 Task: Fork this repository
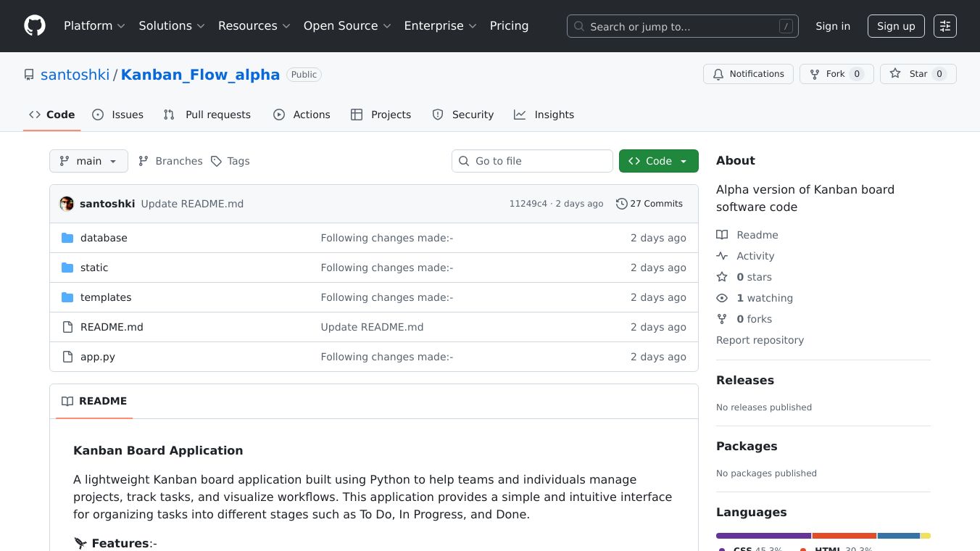[836, 74]
